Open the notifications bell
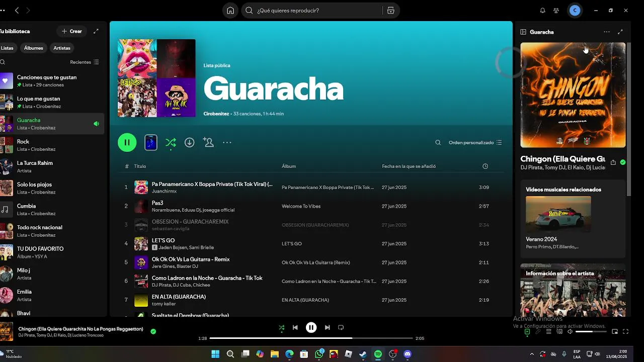644x362 pixels. click(x=542, y=11)
